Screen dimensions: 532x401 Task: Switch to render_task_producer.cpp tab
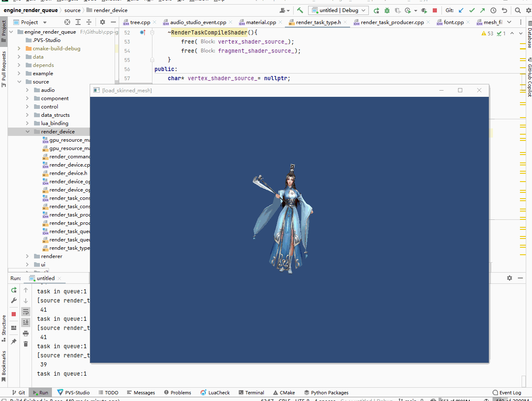[392, 22]
